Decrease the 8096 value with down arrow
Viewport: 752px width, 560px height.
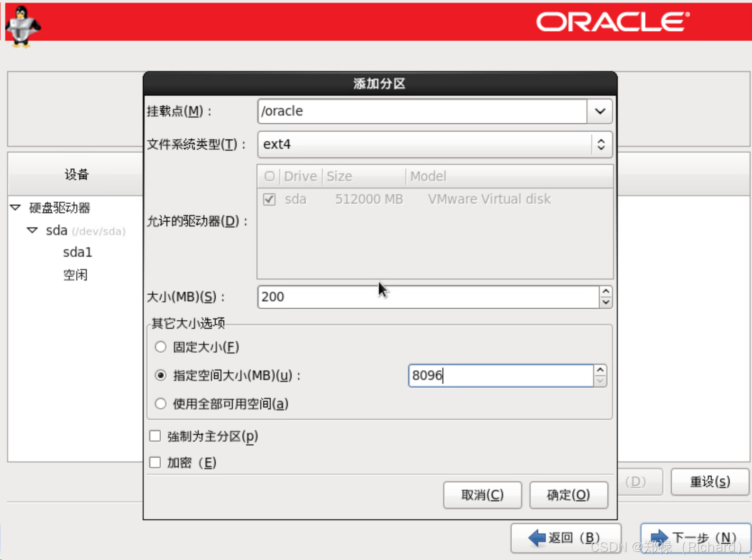click(x=600, y=381)
